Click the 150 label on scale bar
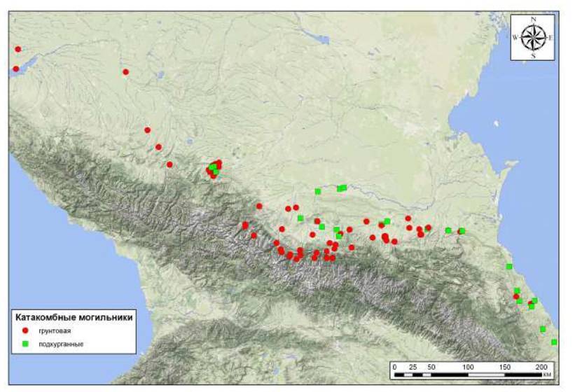The width and height of the screenshot is (575, 392). pyautogui.click(x=504, y=367)
